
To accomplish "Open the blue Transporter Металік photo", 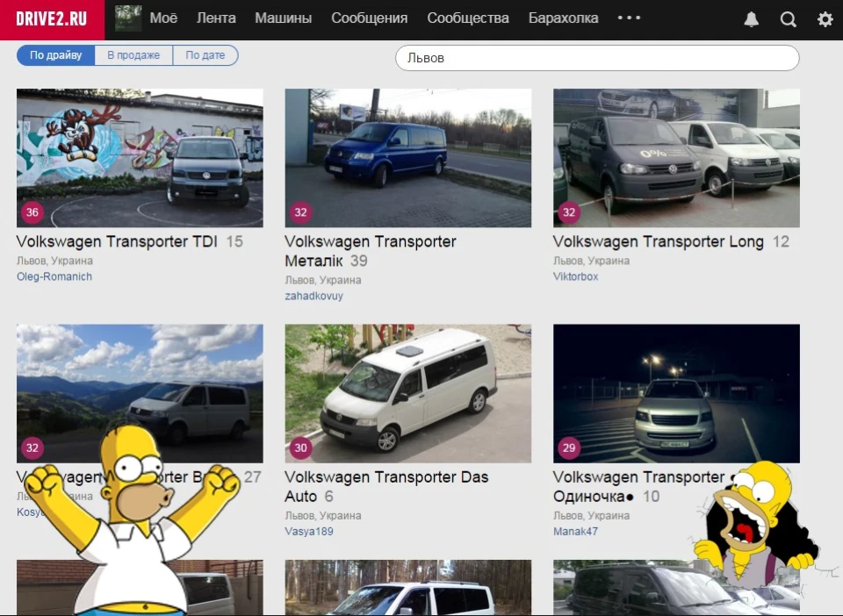I will point(408,158).
